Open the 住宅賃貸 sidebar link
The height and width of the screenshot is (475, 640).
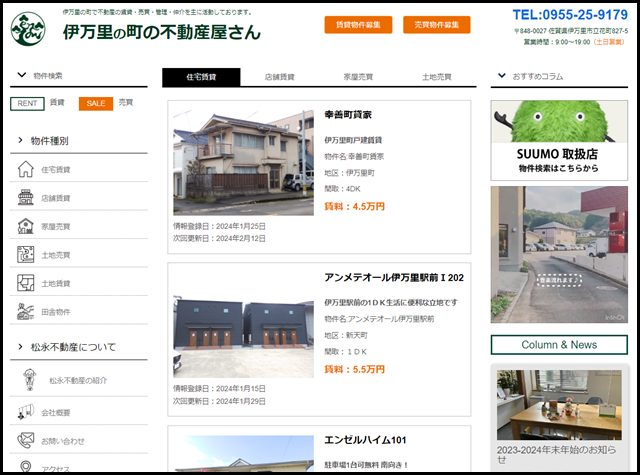[x=56, y=170]
